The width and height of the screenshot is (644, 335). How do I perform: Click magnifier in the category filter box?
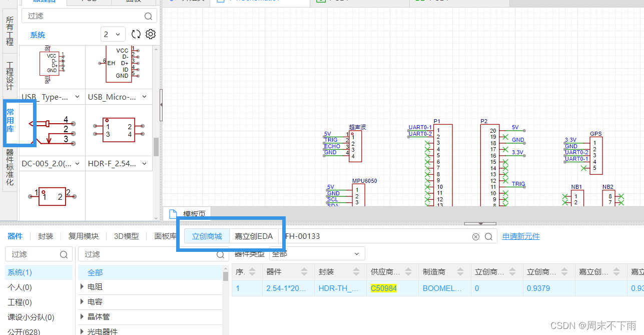[220, 254]
